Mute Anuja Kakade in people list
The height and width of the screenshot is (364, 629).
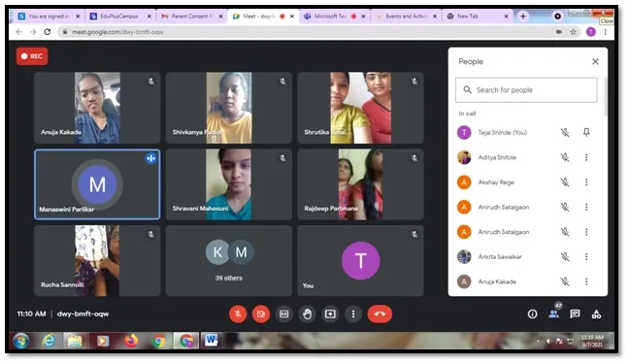pos(565,281)
